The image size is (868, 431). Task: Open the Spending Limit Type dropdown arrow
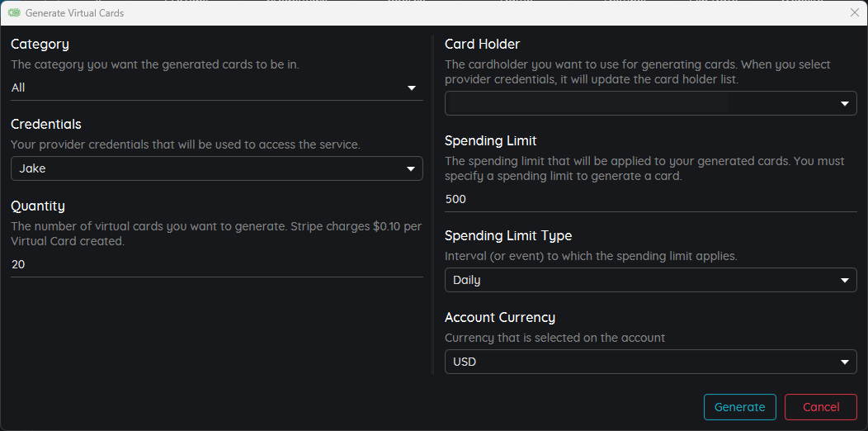coord(845,281)
